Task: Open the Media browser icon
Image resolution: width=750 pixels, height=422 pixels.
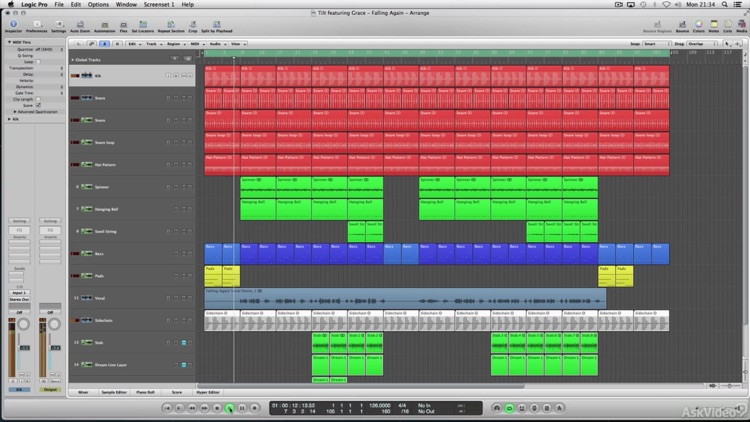Action: pos(741,26)
